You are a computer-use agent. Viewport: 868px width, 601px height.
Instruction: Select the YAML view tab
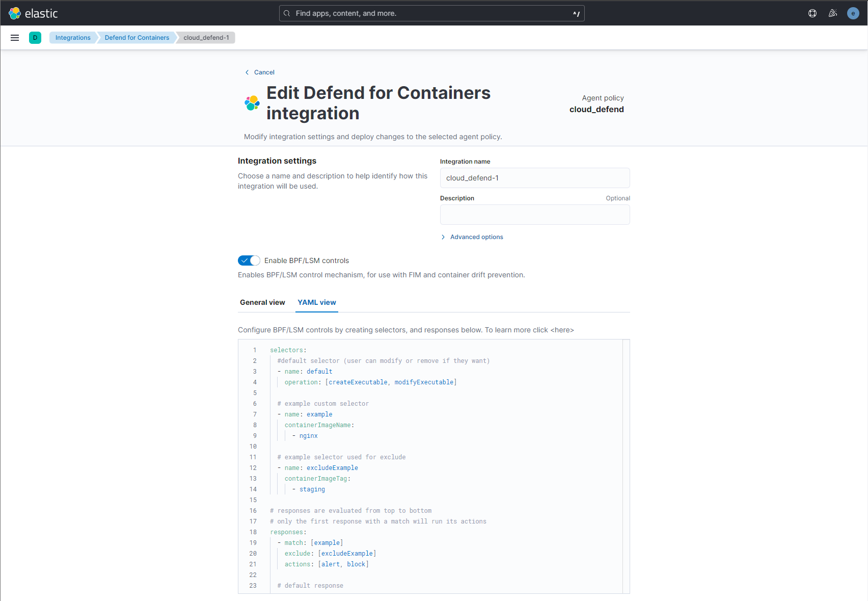[316, 302]
